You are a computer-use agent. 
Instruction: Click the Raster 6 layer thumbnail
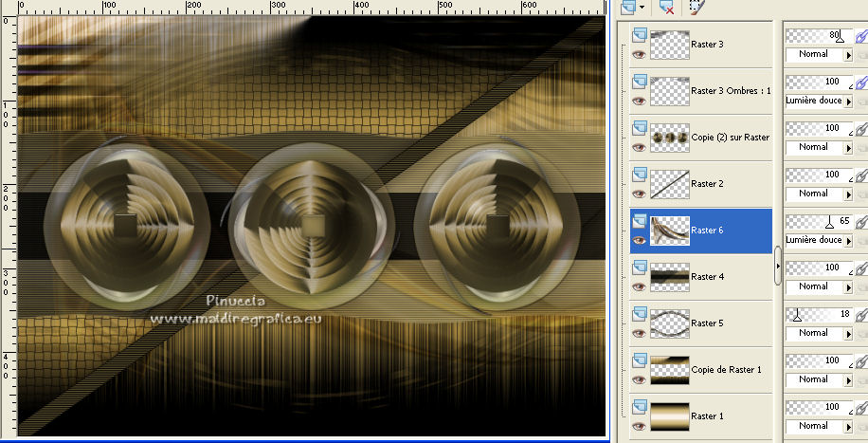click(670, 231)
